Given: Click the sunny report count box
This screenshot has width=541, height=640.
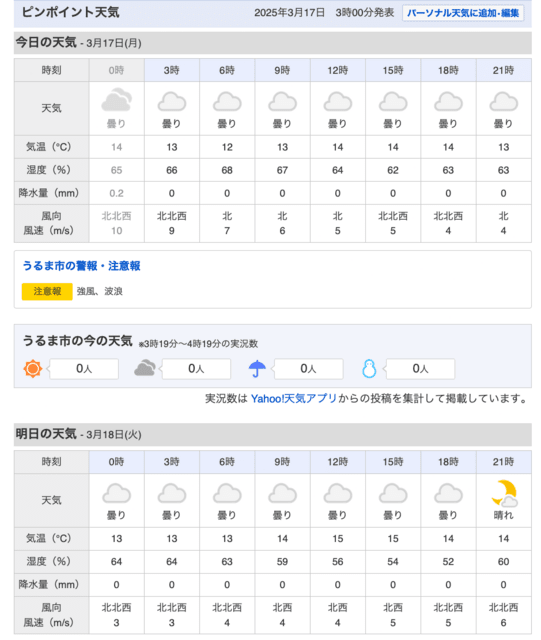Looking at the screenshot, I should pyautogui.click(x=84, y=369).
